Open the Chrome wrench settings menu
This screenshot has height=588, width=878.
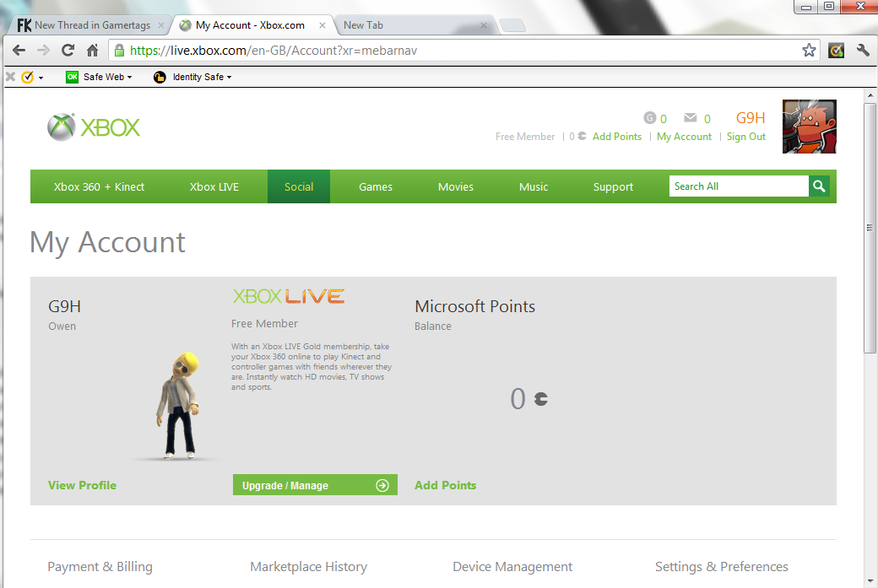pyautogui.click(x=863, y=51)
